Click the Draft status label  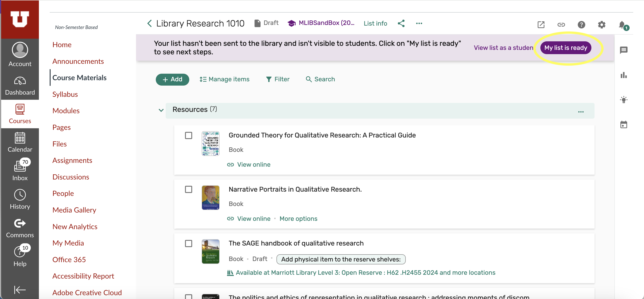point(267,23)
